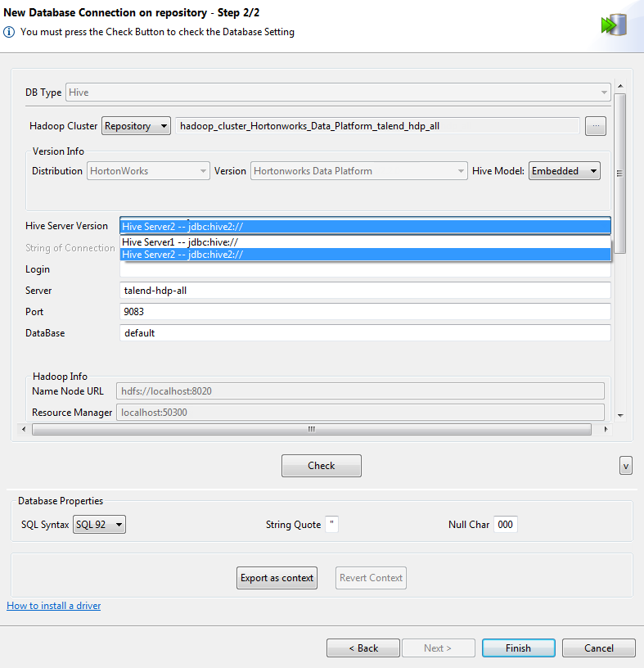This screenshot has width=644, height=668.
Task: Click the String Quote input box
Action: point(331,525)
